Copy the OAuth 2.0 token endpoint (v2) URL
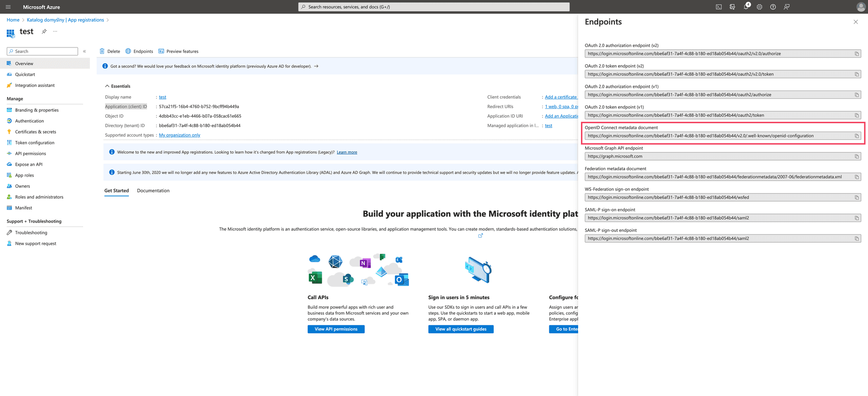Image resolution: width=868 pixels, height=396 pixels. tap(856, 74)
